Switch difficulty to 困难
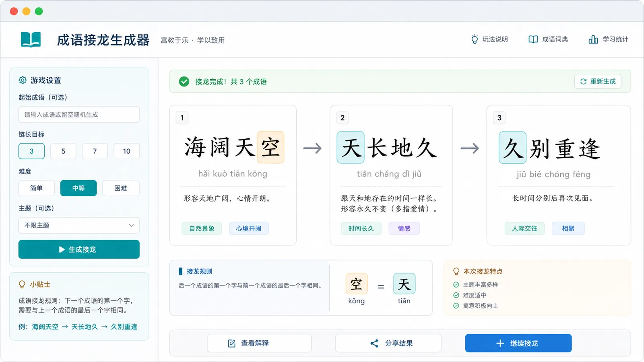644x362 pixels. click(121, 188)
